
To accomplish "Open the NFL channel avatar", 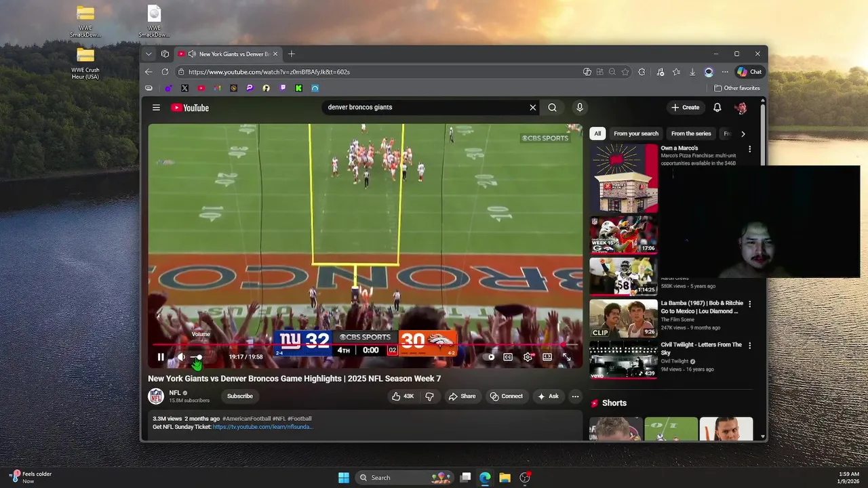I will click(156, 396).
